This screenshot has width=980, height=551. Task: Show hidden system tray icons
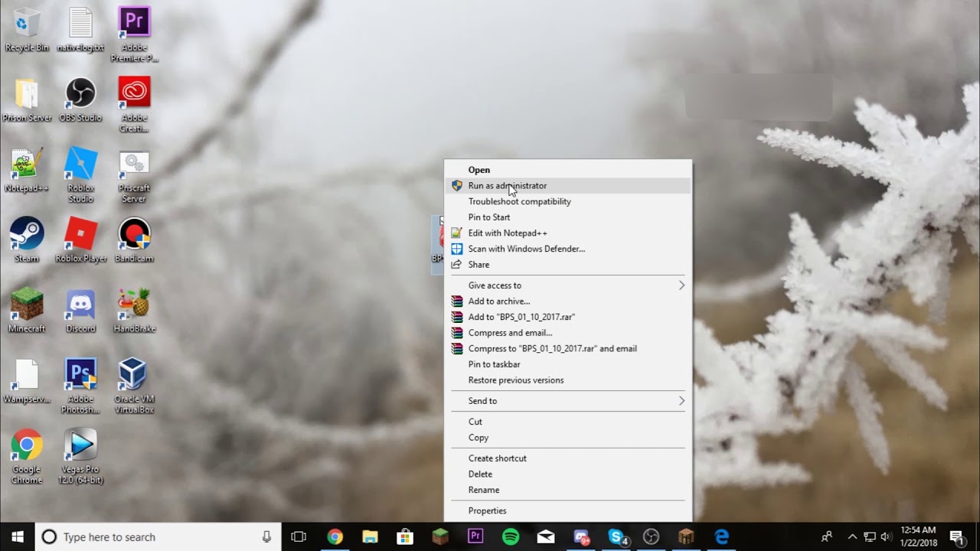click(852, 536)
